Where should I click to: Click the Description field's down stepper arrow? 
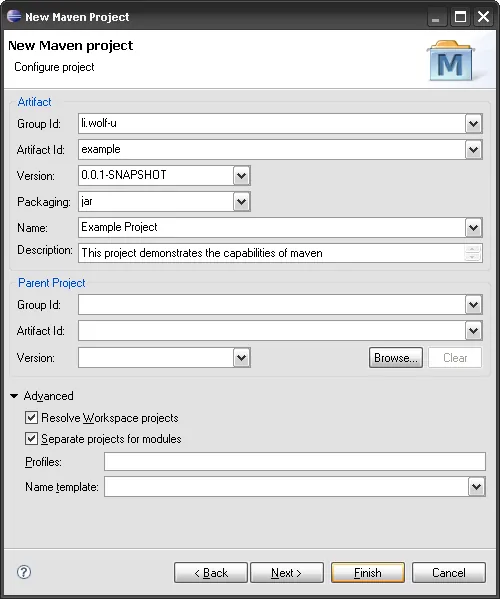tap(472, 257)
